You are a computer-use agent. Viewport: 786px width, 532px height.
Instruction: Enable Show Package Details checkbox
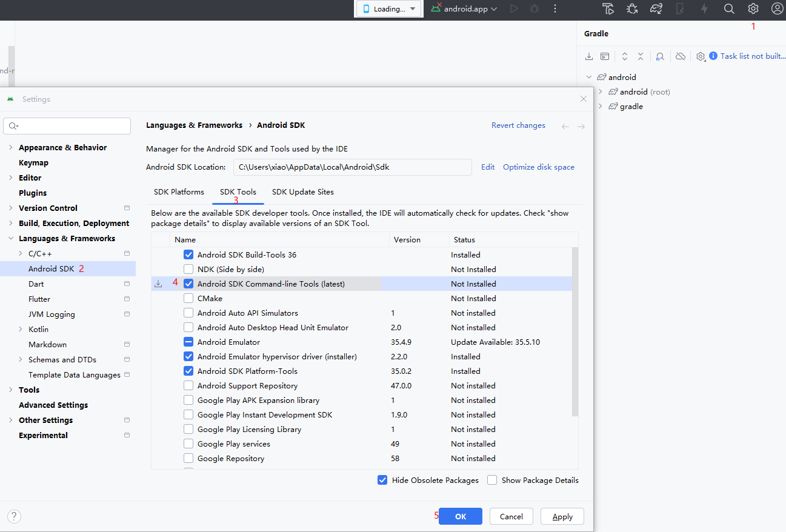click(x=492, y=480)
